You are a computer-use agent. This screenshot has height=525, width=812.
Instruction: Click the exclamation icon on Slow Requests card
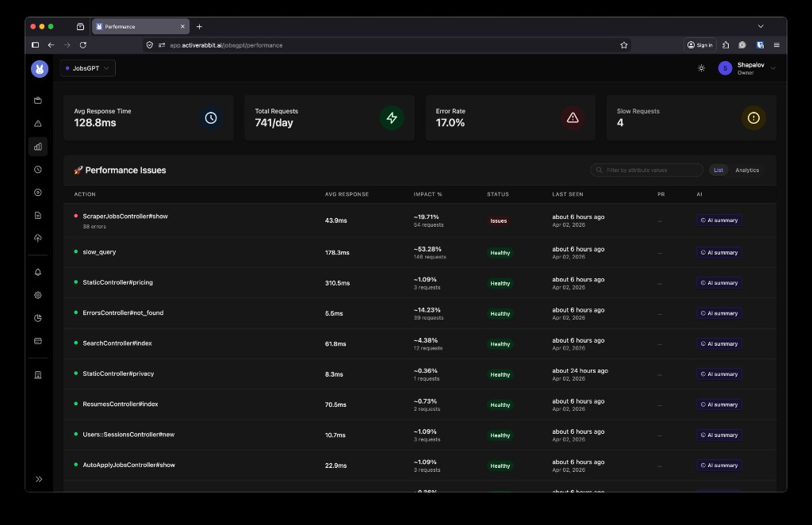click(753, 118)
